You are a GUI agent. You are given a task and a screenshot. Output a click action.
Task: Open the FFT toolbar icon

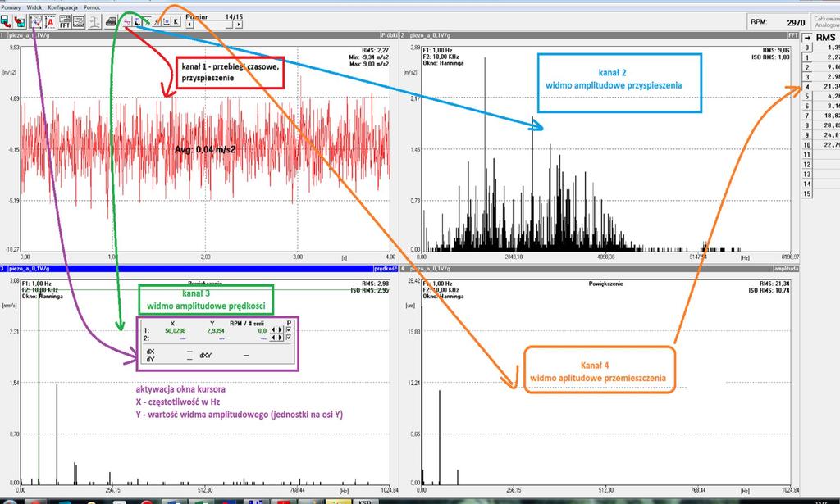pyautogui.click(x=65, y=21)
